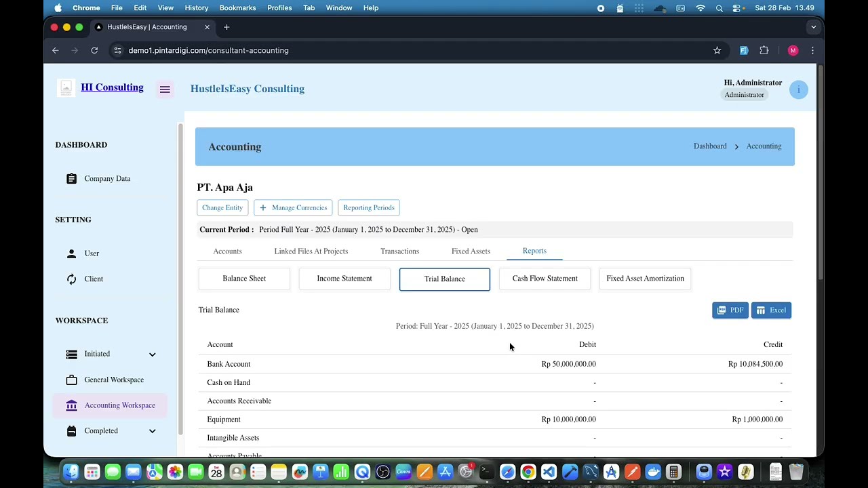The height and width of the screenshot is (488, 868).
Task: Click the Rp 10,084,500.00 credit value
Action: point(755,365)
